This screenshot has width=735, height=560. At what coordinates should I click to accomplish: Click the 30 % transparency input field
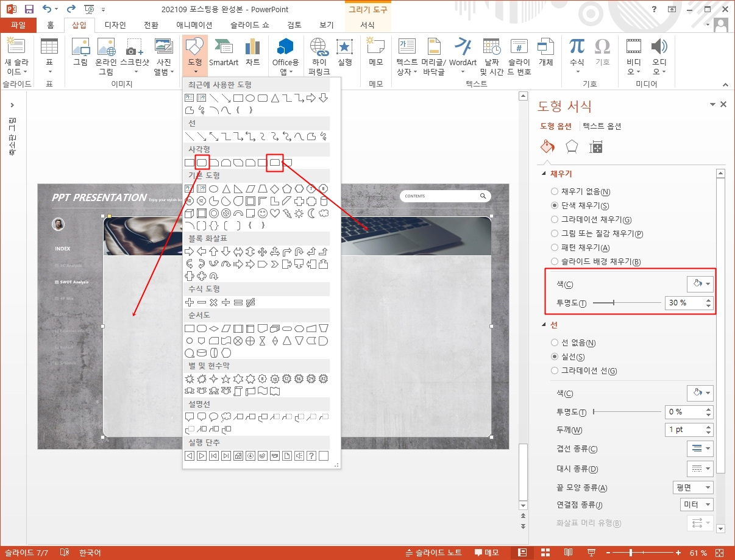pos(684,302)
